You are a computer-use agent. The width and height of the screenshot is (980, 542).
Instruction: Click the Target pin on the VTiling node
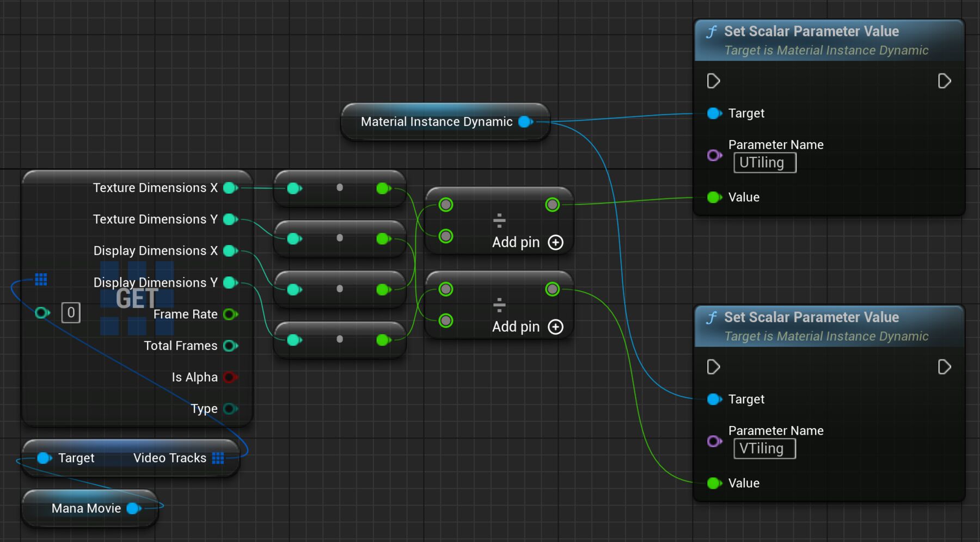coord(714,399)
